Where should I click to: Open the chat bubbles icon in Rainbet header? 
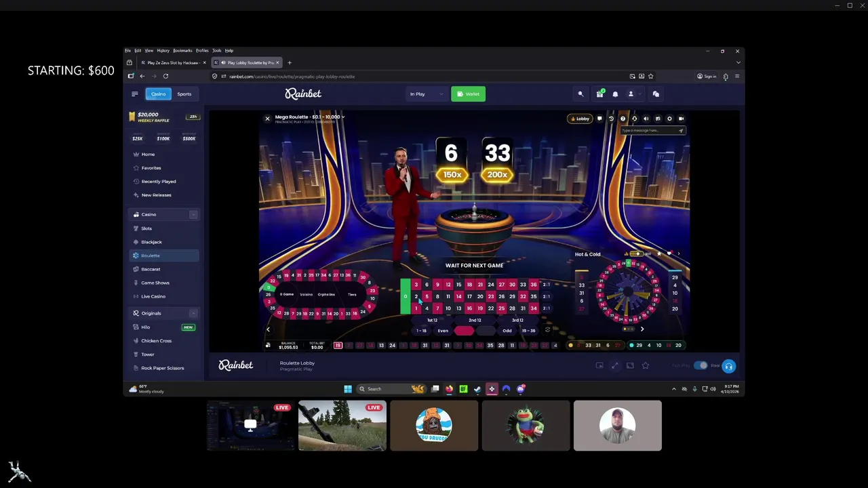[656, 94]
